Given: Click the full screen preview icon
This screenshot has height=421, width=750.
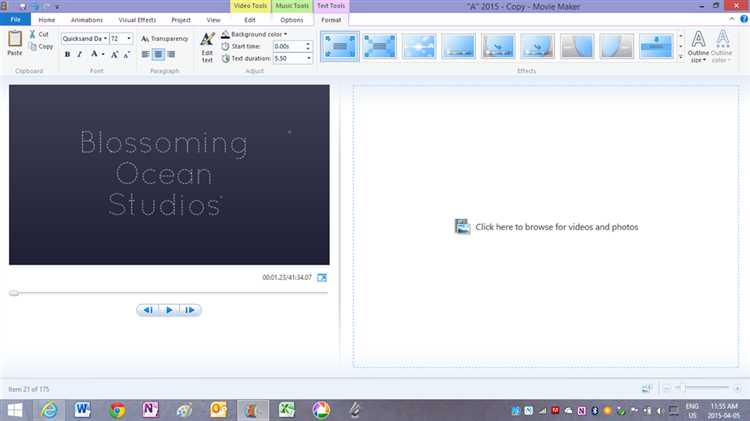Looking at the screenshot, I should pos(322,277).
